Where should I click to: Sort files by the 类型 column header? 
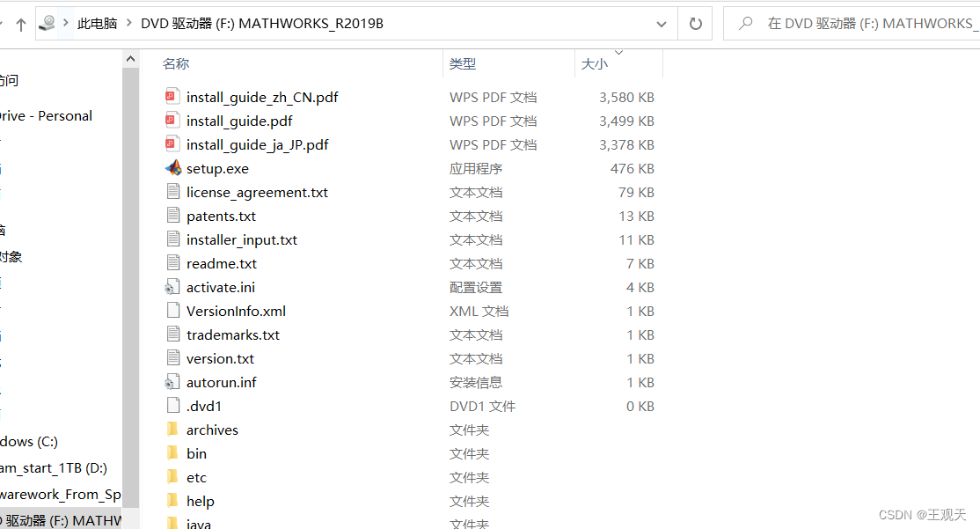[x=463, y=63]
